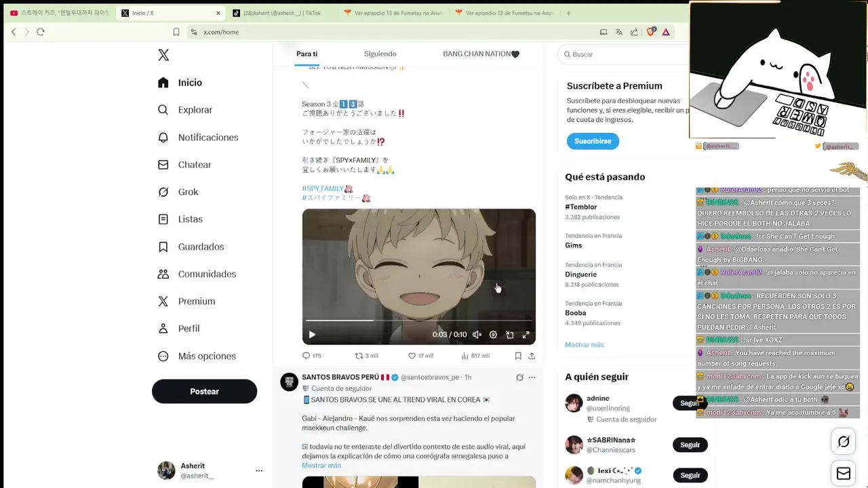This screenshot has width=868, height=488.
Task: Like the SPY FAMILY post
Action: coord(420,356)
